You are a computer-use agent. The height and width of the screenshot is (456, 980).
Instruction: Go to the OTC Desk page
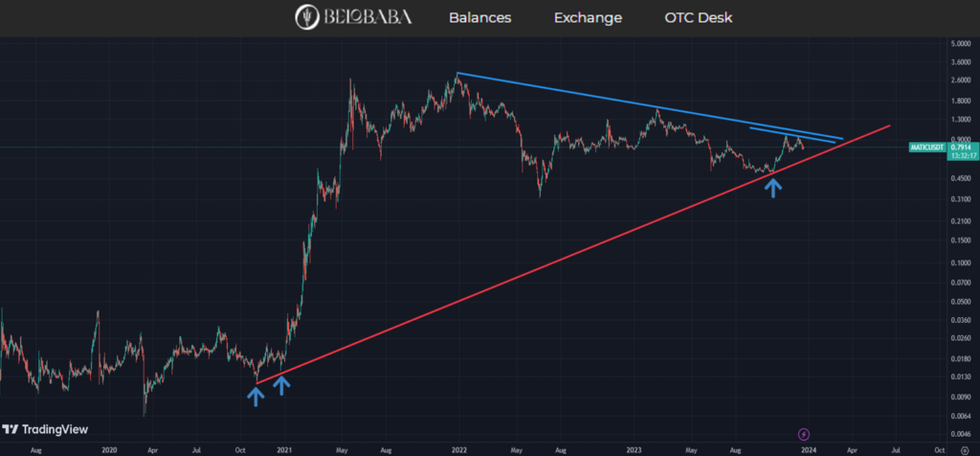click(701, 18)
